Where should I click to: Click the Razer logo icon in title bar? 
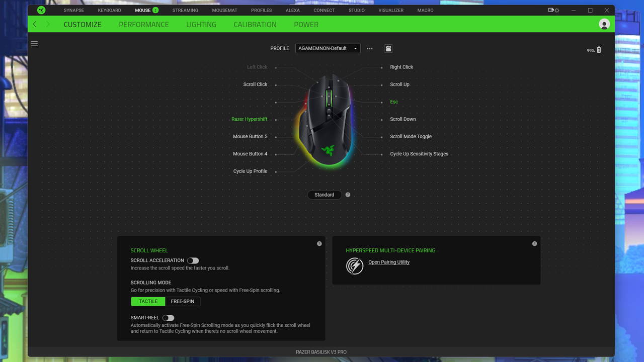[x=41, y=10]
